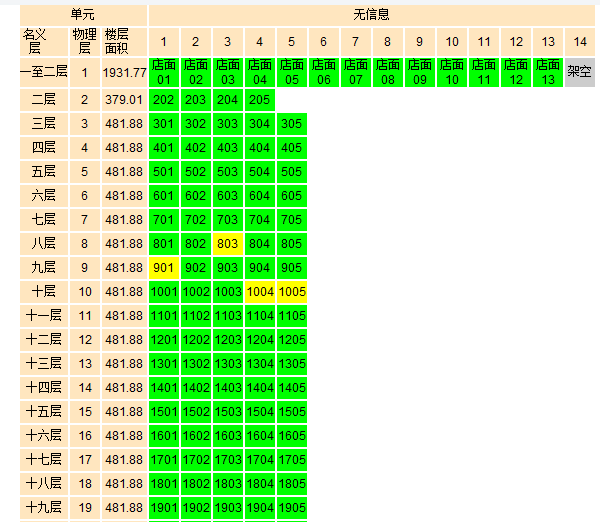600x522 pixels.
Task: Open unit 1102
Action: [x=196, y=316]
